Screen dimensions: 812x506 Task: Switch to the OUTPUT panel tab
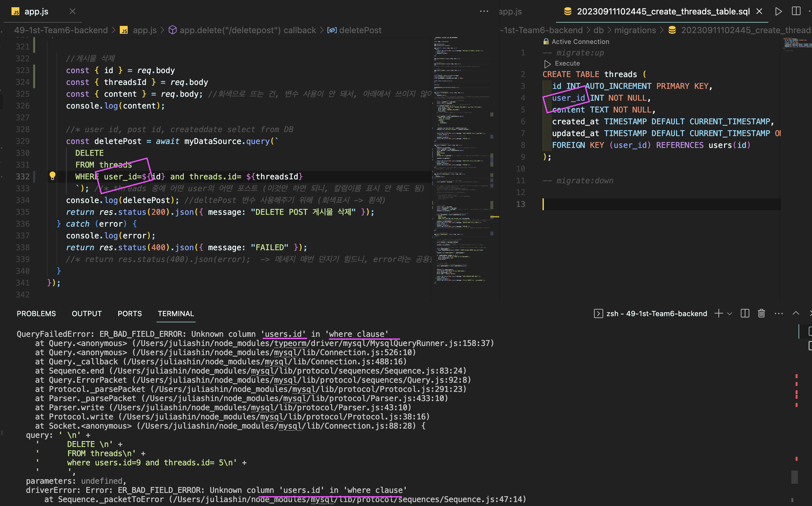click(86, 314)
